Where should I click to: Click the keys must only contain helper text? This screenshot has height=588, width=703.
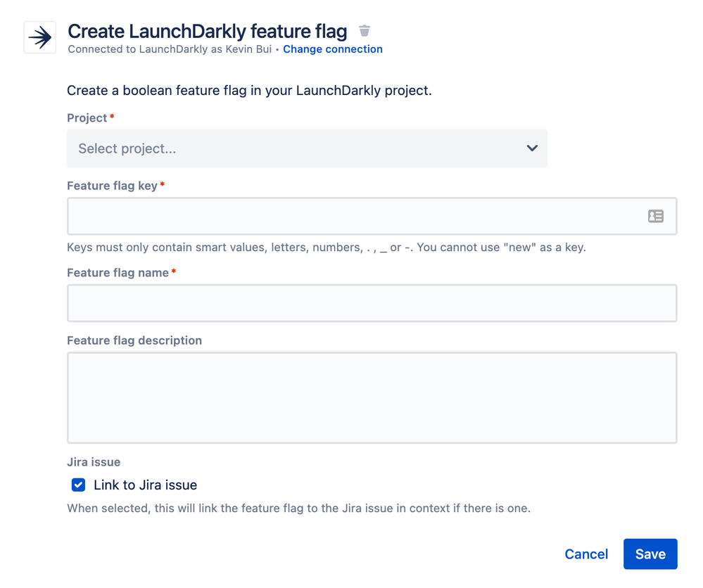point(327,248)
